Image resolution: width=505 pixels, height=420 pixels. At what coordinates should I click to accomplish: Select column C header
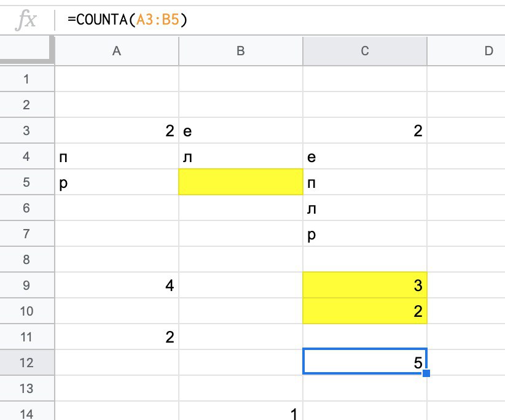[365, 52]
